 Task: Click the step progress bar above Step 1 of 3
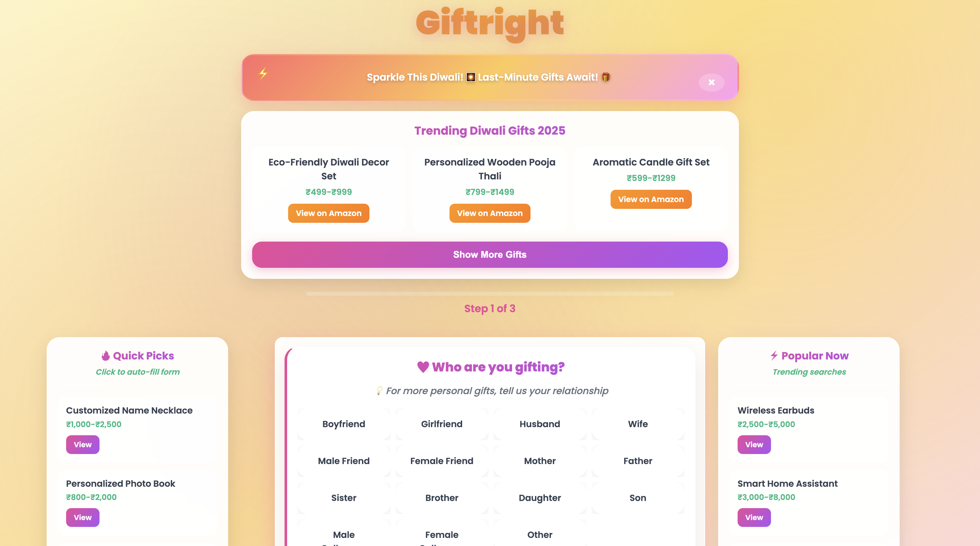[x=490, y=293]
